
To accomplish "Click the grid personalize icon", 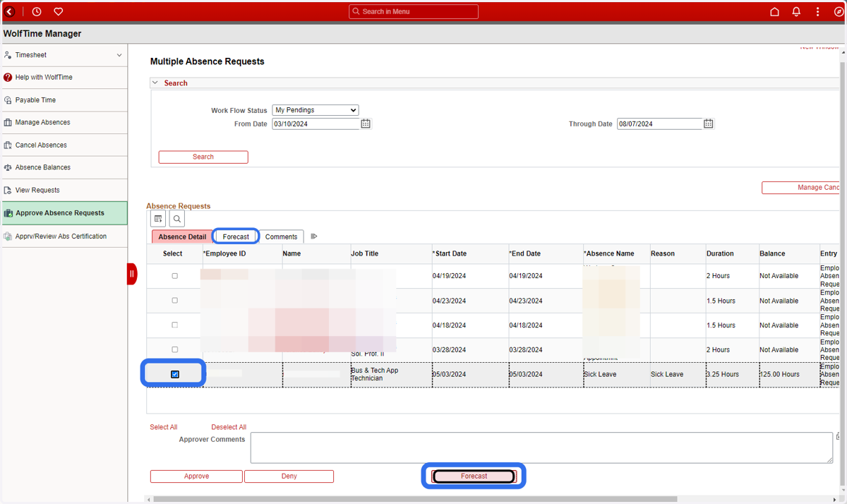I will [x=158, y=219].
